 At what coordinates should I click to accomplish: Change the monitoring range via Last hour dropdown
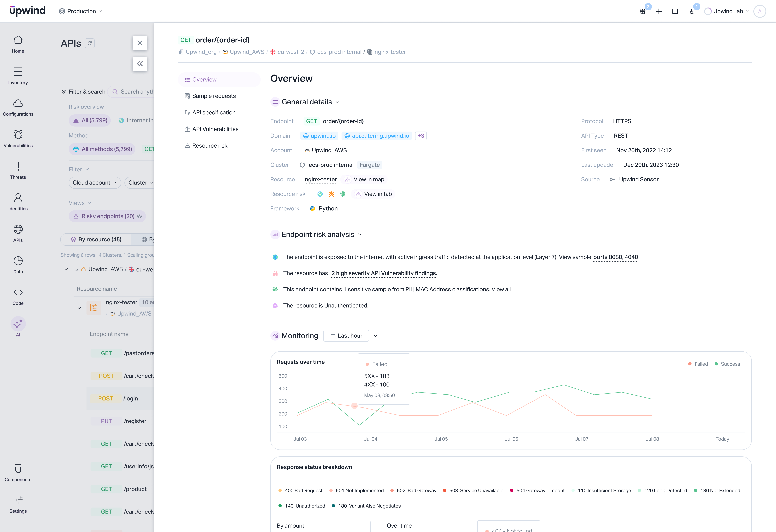pos(346,336)
